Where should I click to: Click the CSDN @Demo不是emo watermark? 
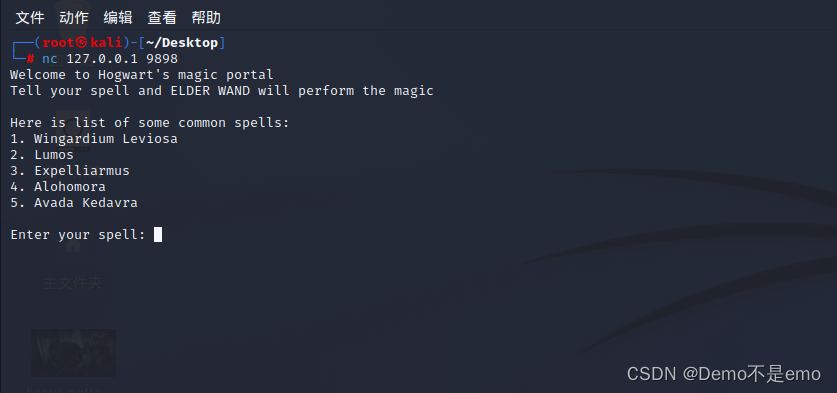(724, 374)
